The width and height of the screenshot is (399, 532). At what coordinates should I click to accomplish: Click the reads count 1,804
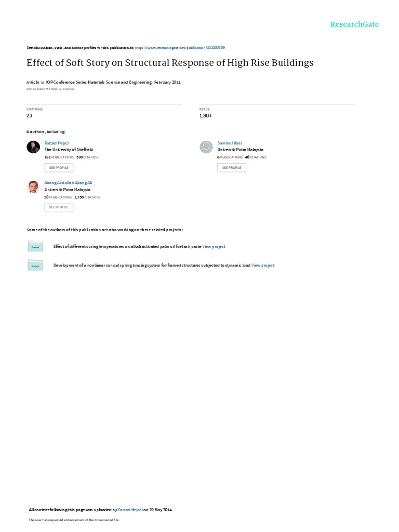click(x=206, y=116)
